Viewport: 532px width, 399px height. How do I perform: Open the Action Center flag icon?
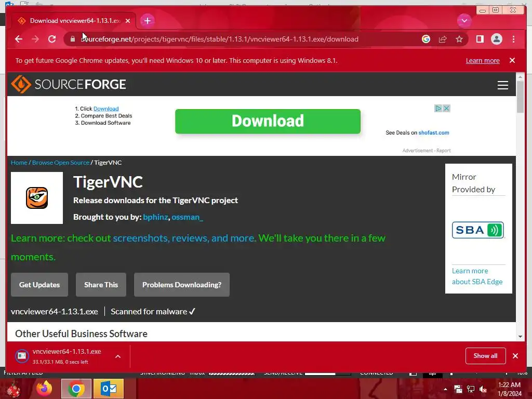coord(458,389)
